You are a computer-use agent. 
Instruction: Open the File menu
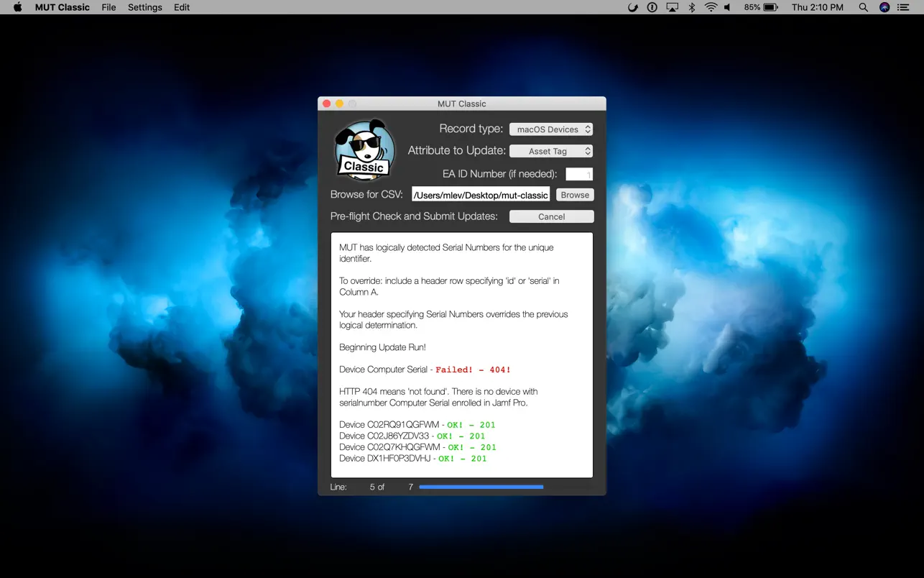pyautogui.click(x=108, y=7)
